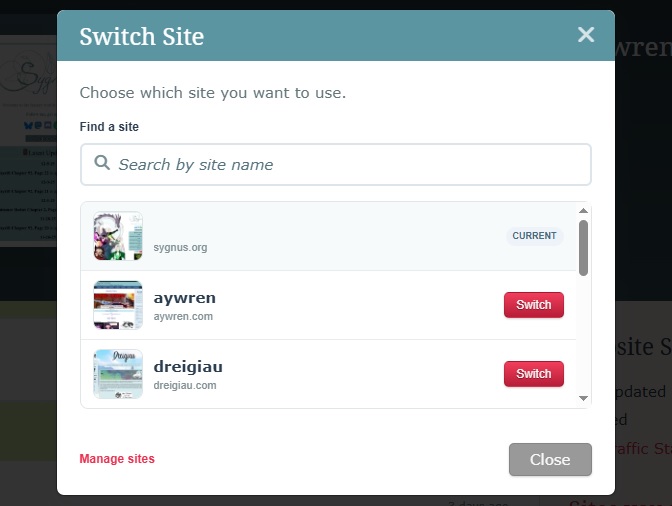Select the dreigiau site name
This screenshot has width=672, height=506.
188,367
